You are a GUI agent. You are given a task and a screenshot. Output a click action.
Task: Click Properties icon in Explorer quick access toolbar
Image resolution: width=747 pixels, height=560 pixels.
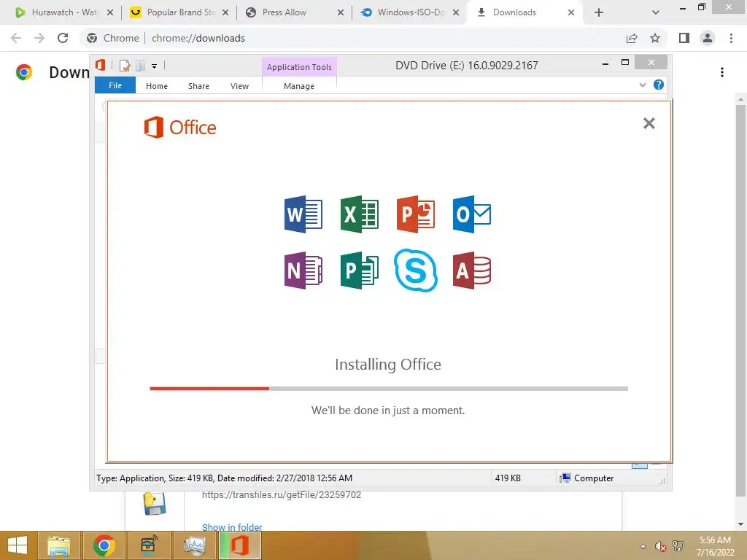pos(125,66)
